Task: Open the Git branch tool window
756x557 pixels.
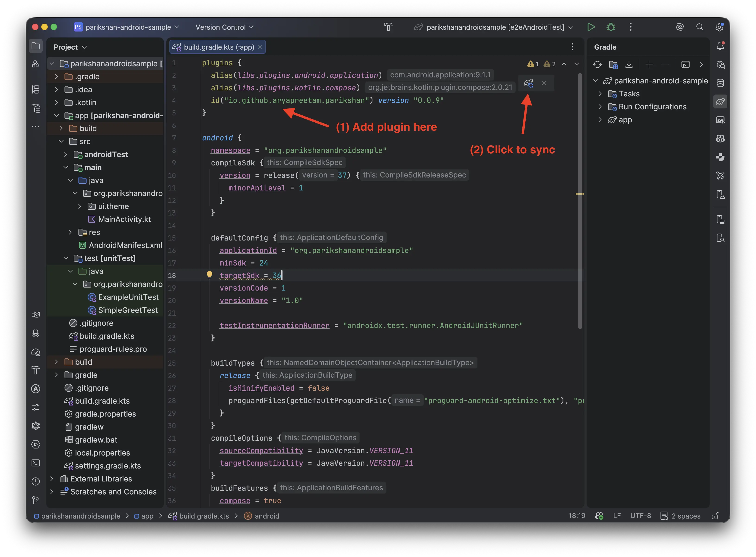Action: point(36,500)
